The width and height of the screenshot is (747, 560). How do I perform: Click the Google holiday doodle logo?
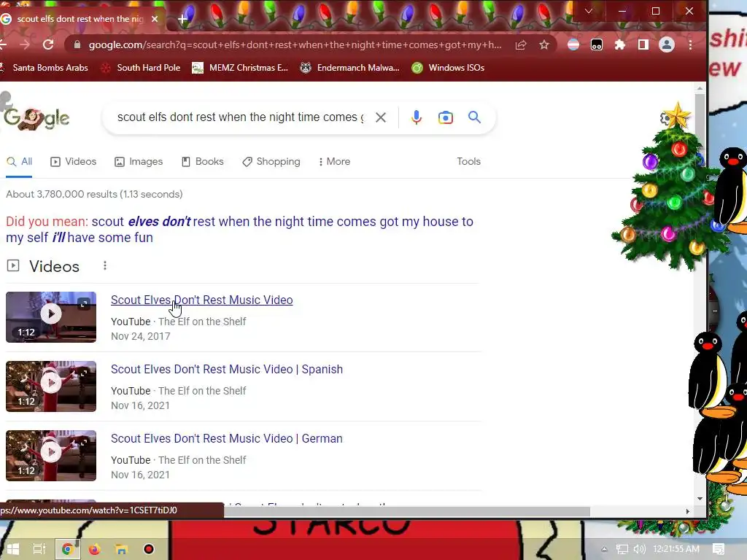pos(36,117)
